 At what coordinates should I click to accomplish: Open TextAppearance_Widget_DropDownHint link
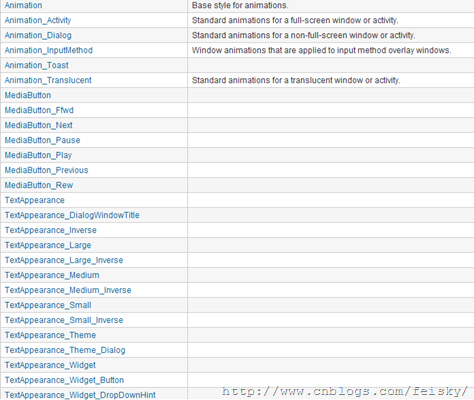point(80,395)
